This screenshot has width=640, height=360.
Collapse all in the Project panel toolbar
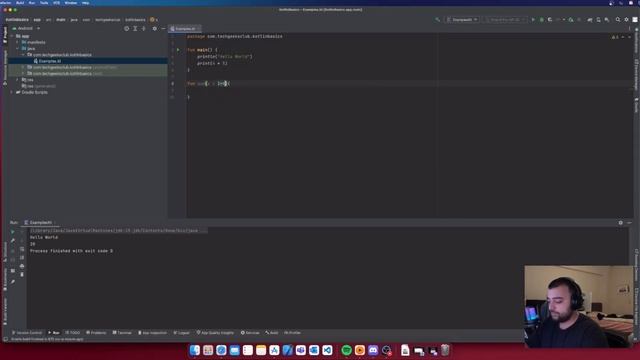(x=144, y=29)
